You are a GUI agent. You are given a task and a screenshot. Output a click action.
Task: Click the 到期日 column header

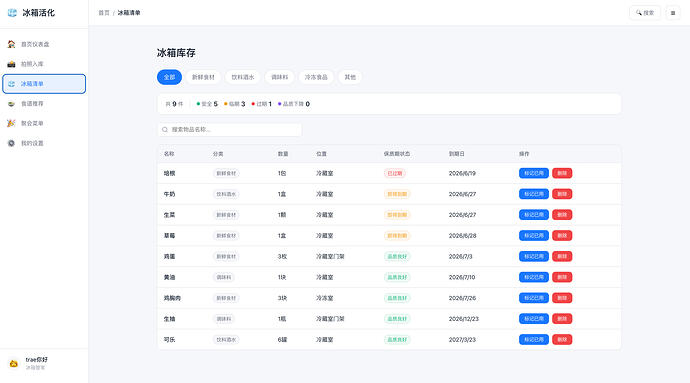click(456, 154)
